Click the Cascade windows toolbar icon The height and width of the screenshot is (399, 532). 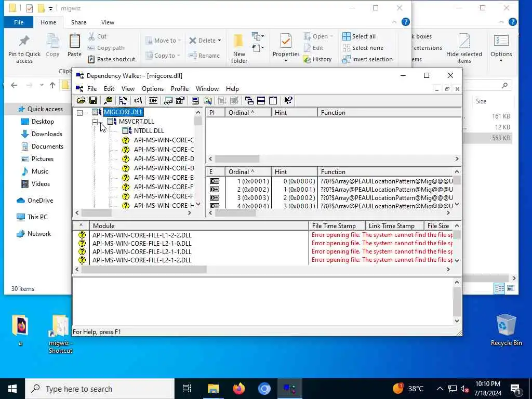(x=249, y=100)
